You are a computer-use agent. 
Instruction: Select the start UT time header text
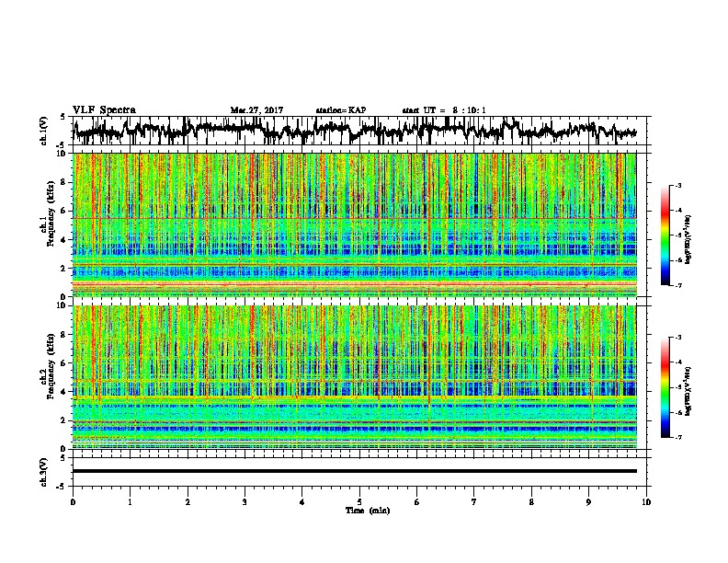444,110
